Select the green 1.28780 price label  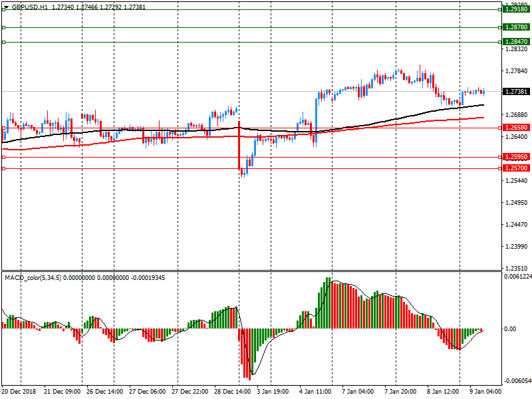516,27
